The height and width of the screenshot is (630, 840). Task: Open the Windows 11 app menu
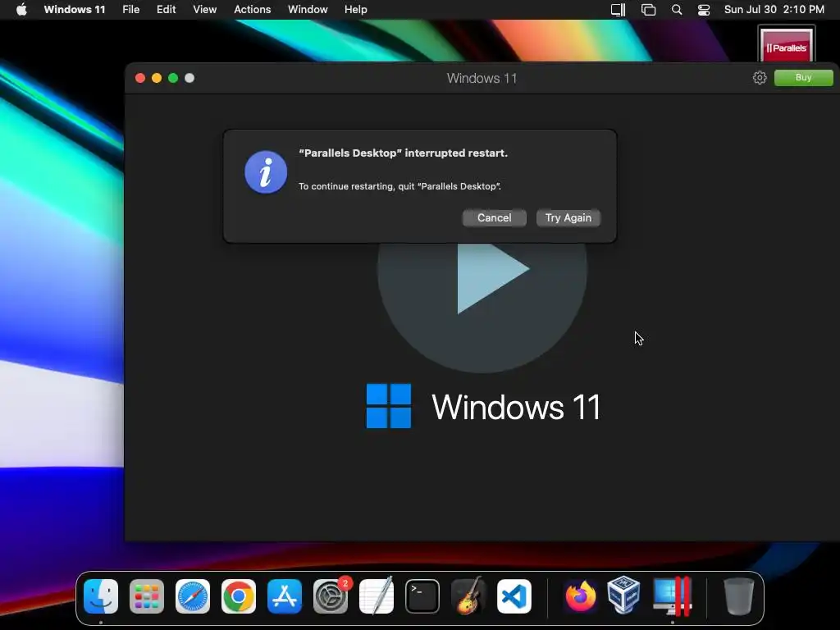click(x=75, y=10)
